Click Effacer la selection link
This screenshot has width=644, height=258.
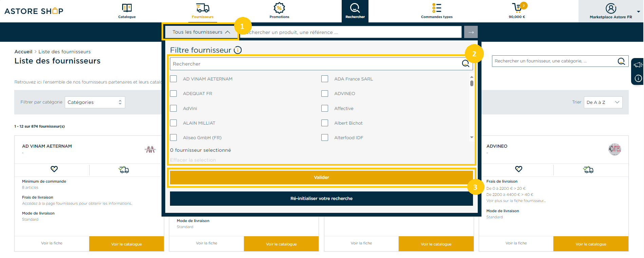click(x=193, y=160)
